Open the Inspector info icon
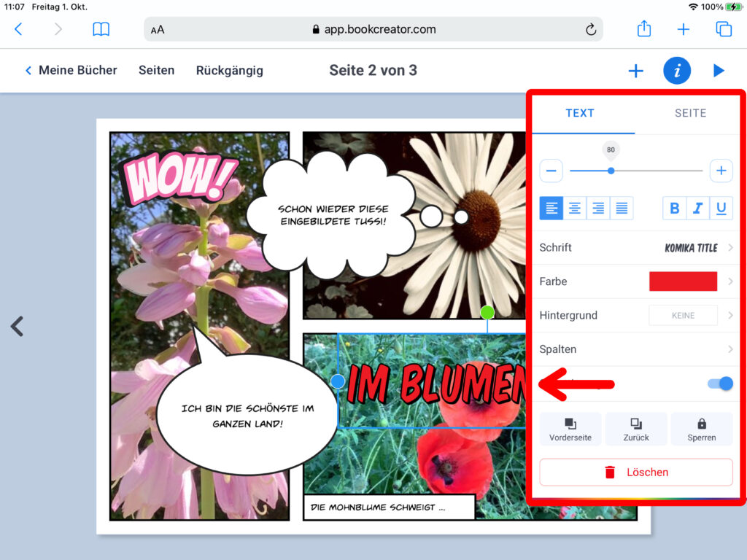This screenshot has height=560, width=747. [676, 71]
